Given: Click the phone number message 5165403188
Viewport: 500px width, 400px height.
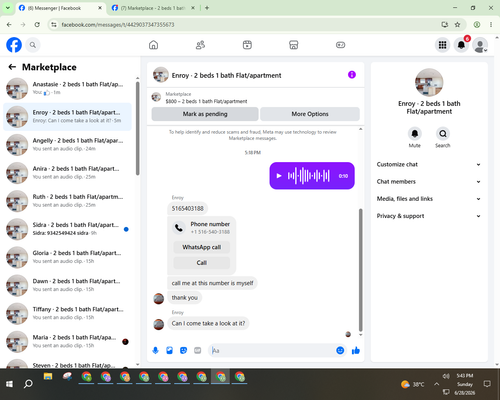Looking at the screenshot, I should 188,209.
